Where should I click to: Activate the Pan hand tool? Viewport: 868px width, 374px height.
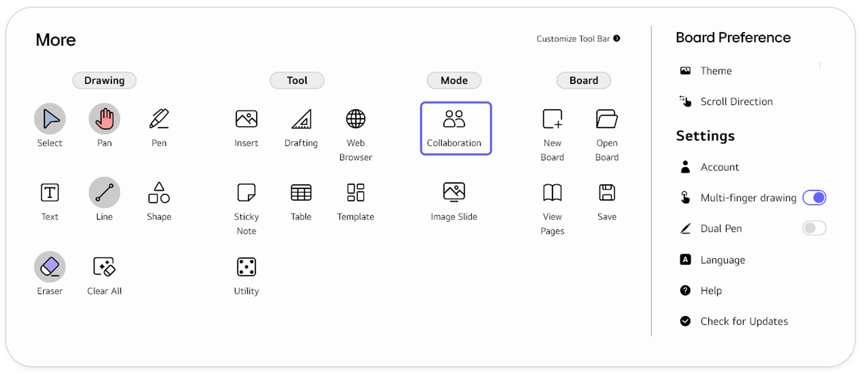tap(104, 119)
